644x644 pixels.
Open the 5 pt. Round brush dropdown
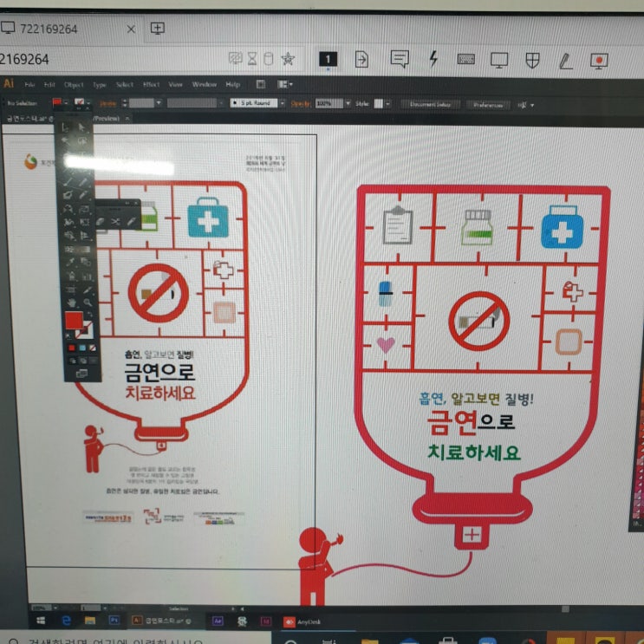pos(283,103)
